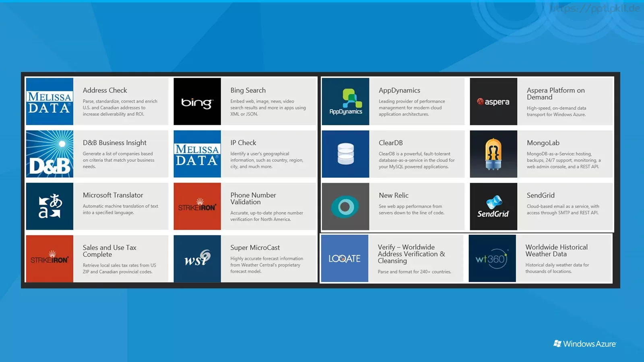Open the Address Check title
Screen dimensions: 644x362
point(105,90)
